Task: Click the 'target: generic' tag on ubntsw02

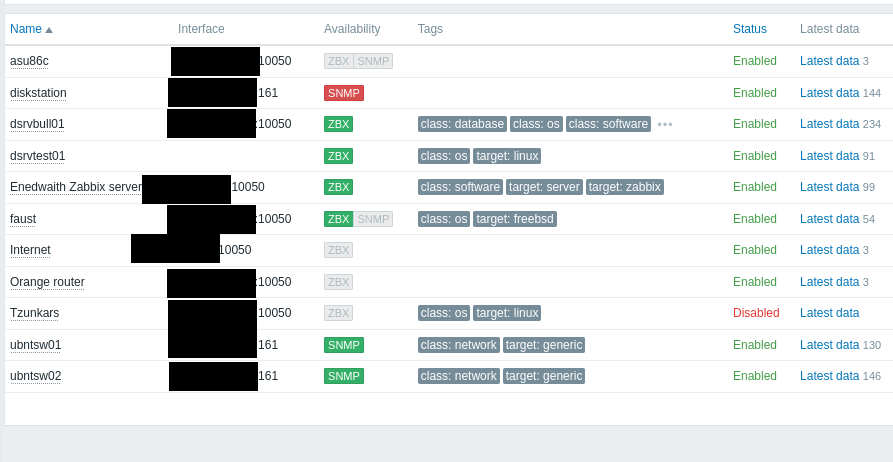Action: tap(544, 376)
